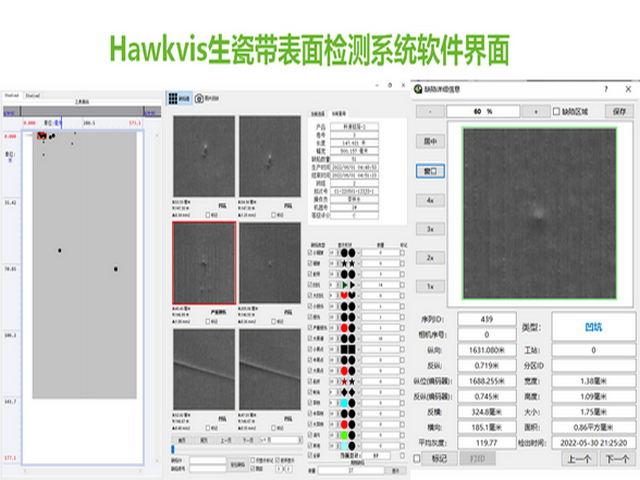The height and width of the screenshot is (480, 640).
Task: Tick the mark box under the red-framed thumbnail
Action: (208, 322)
